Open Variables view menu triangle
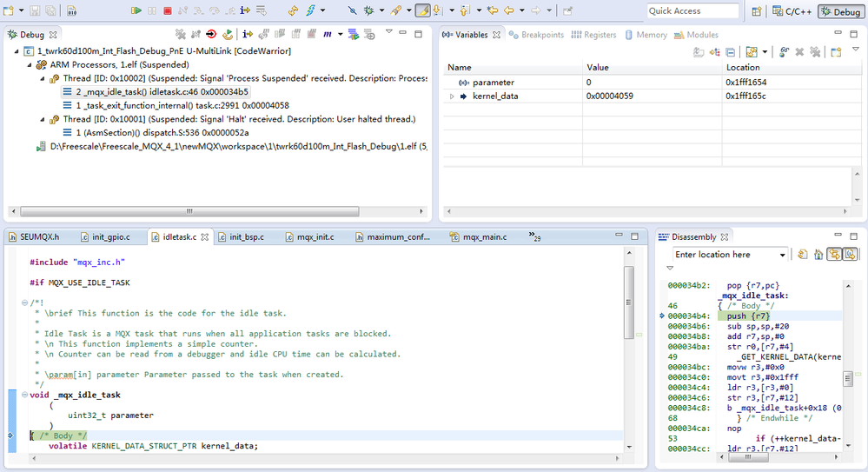The image size is (868, 472). pyautogui.click(x=855, y=50)
